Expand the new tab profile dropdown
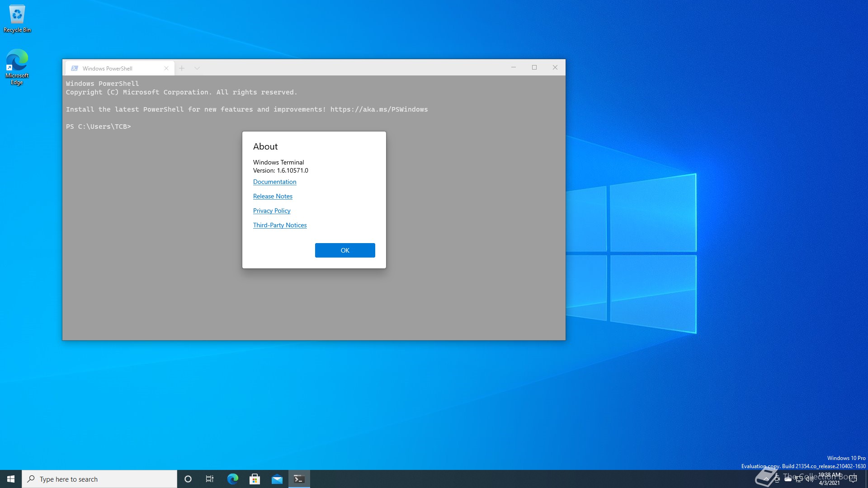868x488 pixels. (197, 68)
